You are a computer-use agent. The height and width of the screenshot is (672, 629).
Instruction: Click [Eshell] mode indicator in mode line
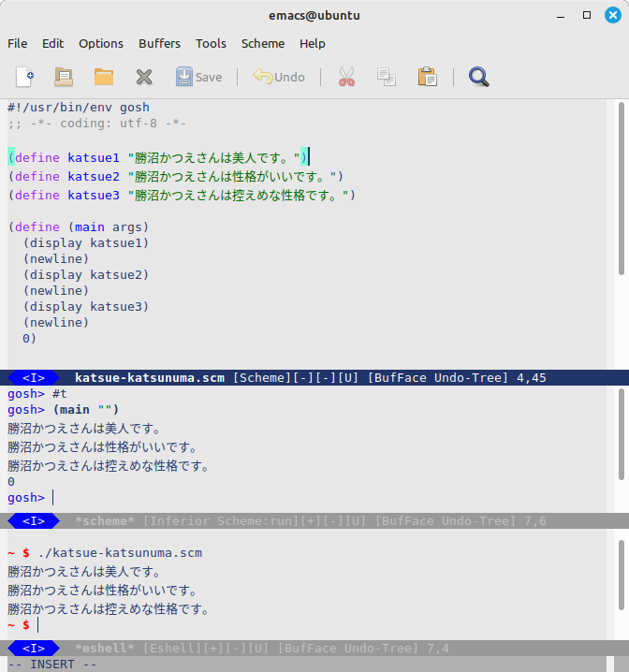coord(172,649)
